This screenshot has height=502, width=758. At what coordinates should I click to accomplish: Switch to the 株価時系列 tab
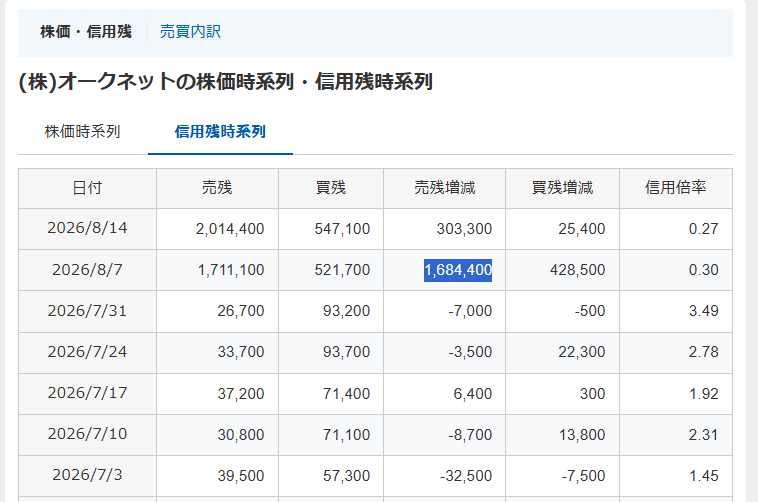pyautogui.click(x=82, y=132)
